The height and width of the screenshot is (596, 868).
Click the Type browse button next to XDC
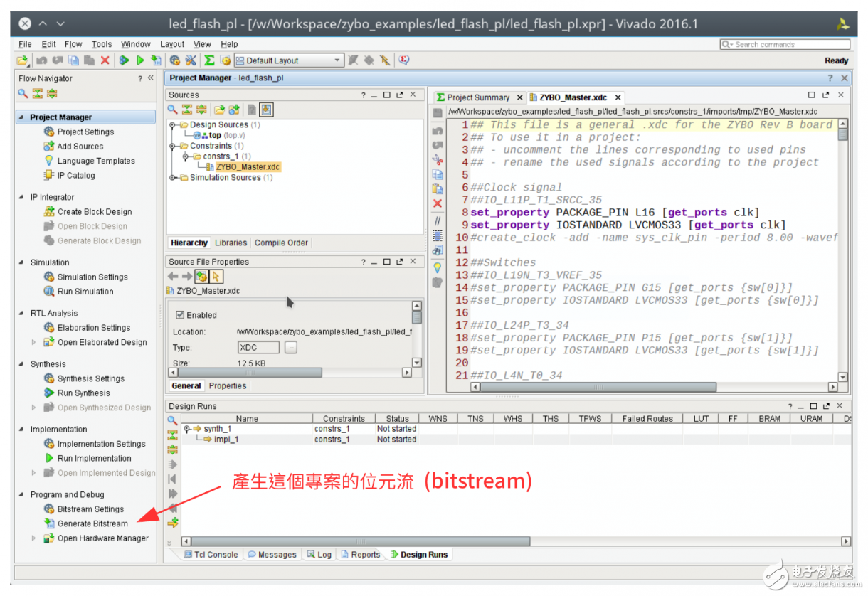pyautogui.click(x=291, y=348)
